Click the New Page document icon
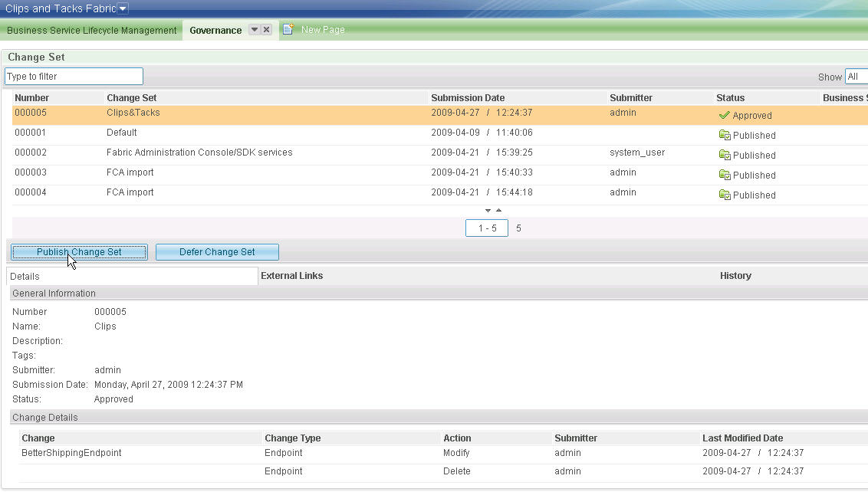The image size is (868, 492). [288, 29]
